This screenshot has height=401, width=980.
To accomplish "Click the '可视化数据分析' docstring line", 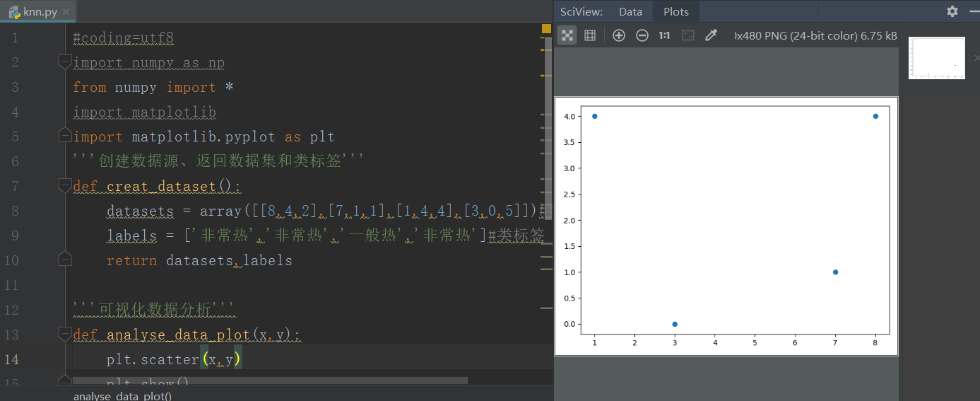I will click(x=153, y=310).
